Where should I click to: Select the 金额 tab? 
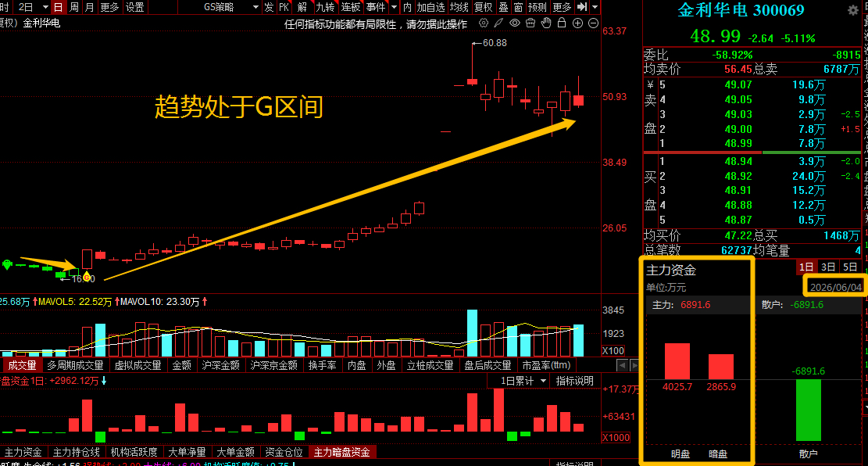(x=181, y=365)
